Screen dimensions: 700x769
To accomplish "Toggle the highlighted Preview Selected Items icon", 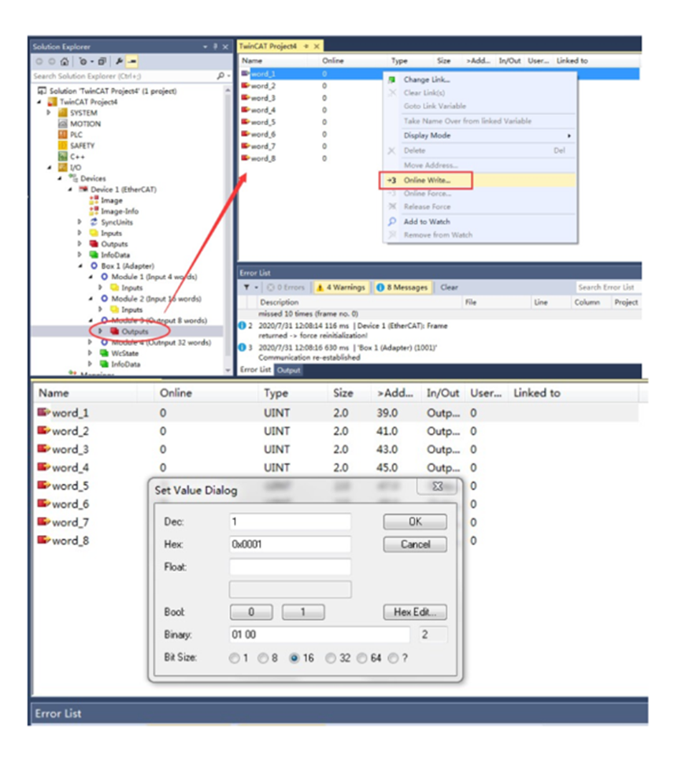I will click(x=131, y=61).
